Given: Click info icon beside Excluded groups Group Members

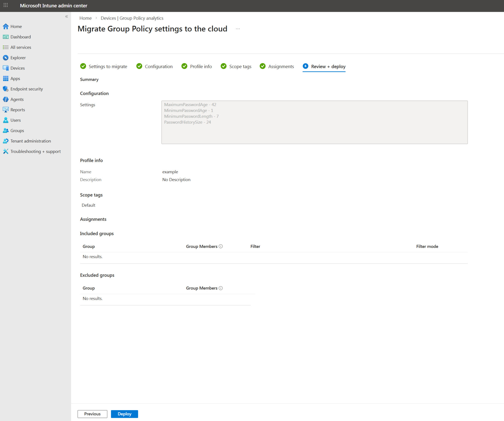Looking at the screenshot, I should (x=221, y=288).
